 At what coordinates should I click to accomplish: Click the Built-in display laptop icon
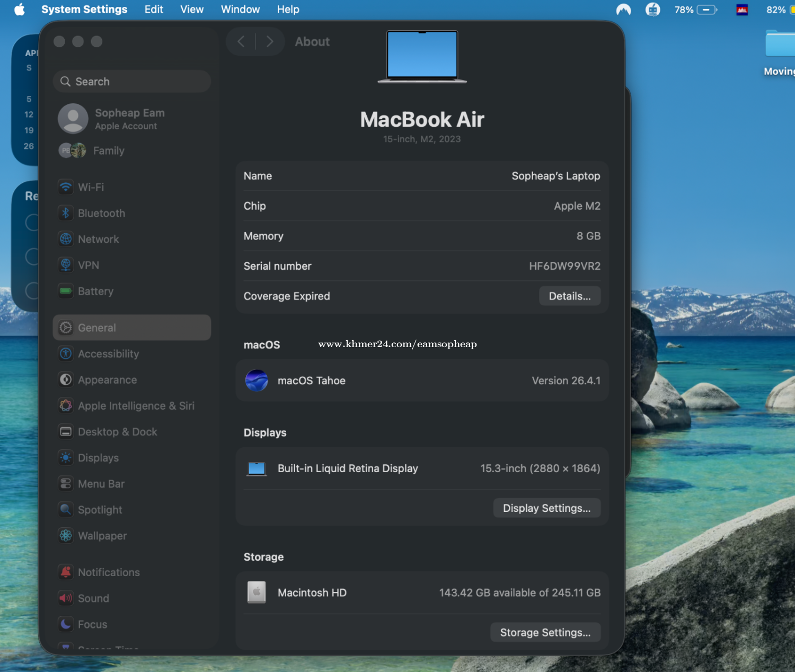coord(257,468)
